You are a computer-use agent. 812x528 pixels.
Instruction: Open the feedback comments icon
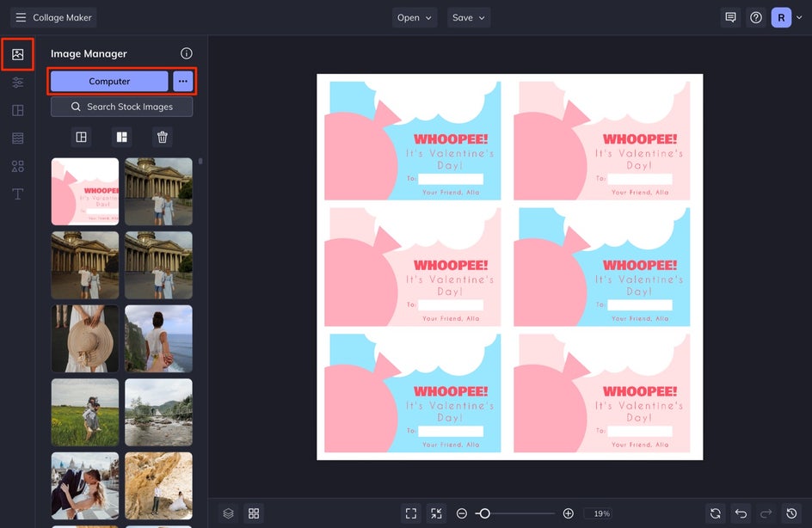pos(730,17)
